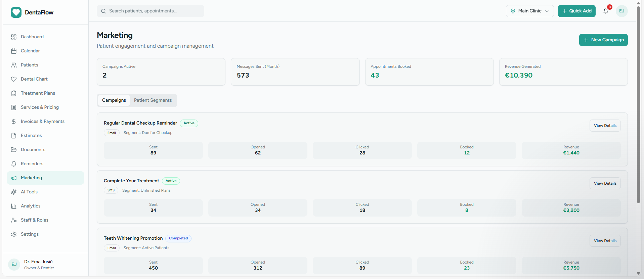This screenshot has width=644, height=279.
Task: Click the DentaFlow heart logo icon
Action: click(x=16, y=12)
